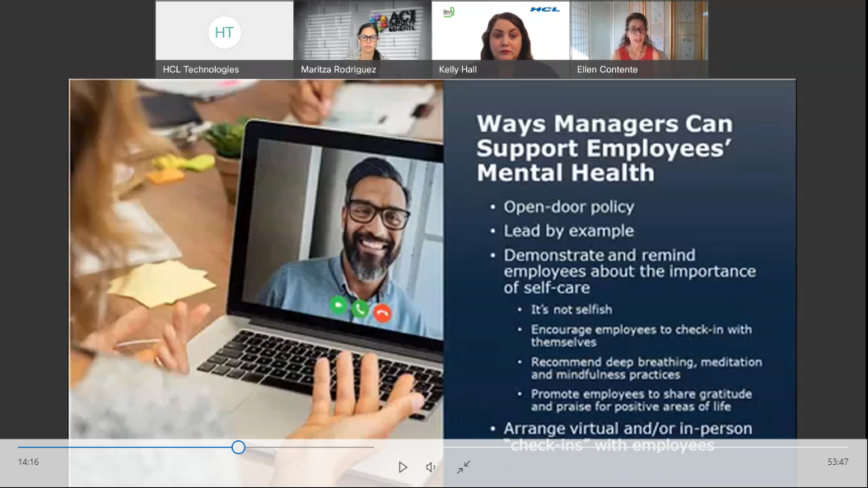This screenshot has height=488, width=868.
Task: Select Ellen Contente's video thumbnail
Action: pyautogui.click(x=639, y=40)
